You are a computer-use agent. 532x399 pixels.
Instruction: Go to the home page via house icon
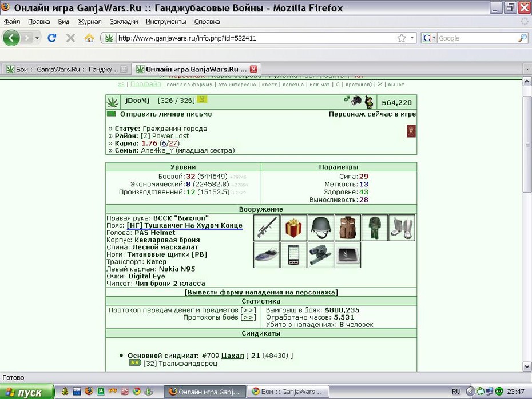click(x=89, y=38)
